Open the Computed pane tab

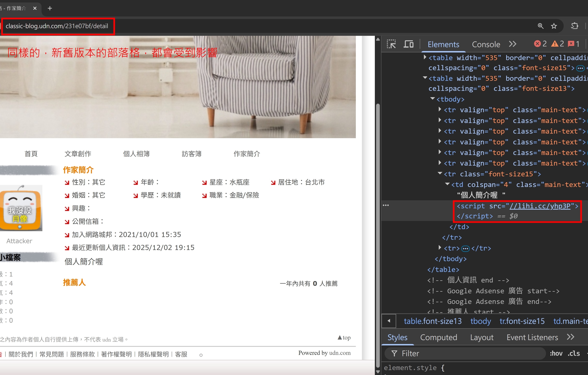pos(439,337)
